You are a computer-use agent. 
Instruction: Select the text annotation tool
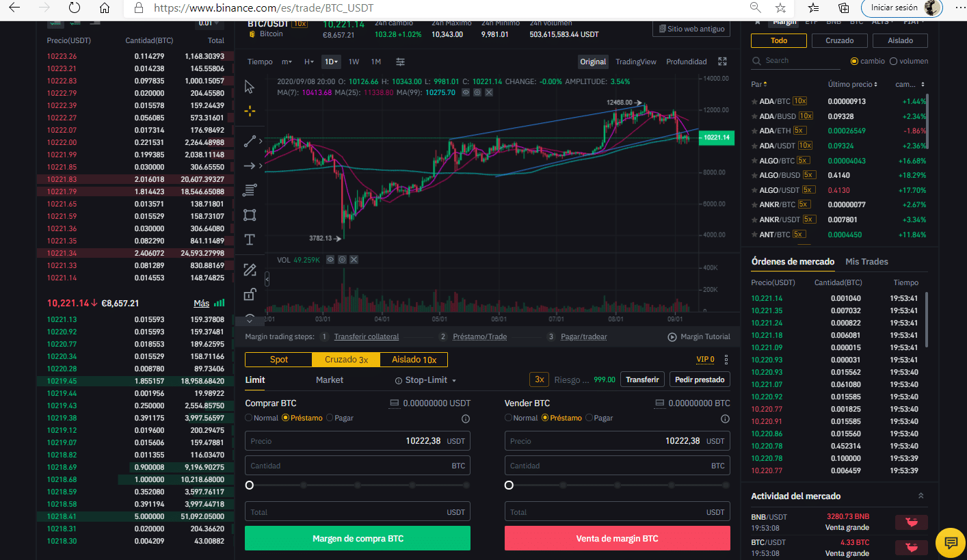(250, 239)
